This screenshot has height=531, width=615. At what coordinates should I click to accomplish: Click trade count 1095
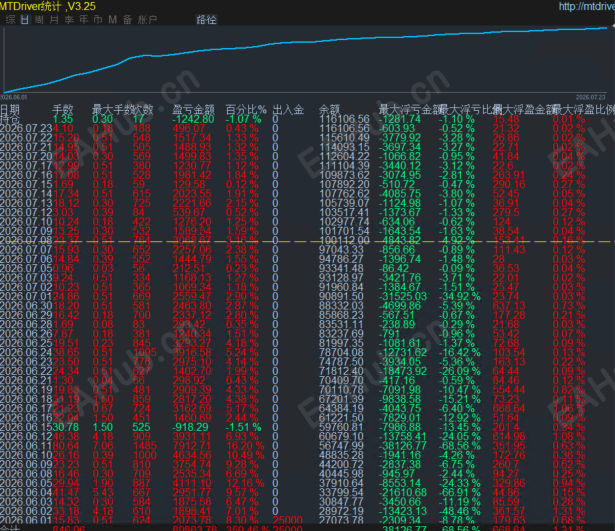[x=145, y=353]
